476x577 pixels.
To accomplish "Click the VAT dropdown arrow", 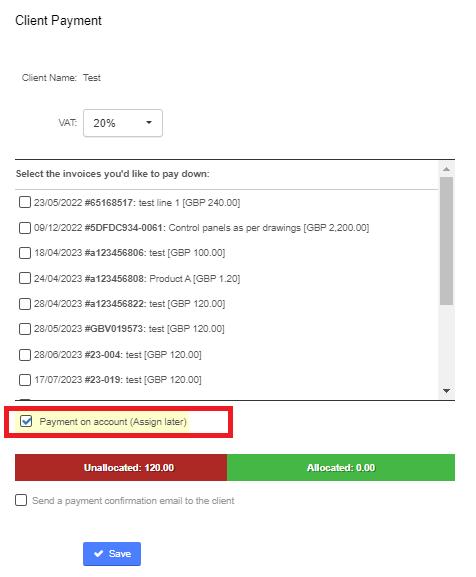I will pos(149,123).
